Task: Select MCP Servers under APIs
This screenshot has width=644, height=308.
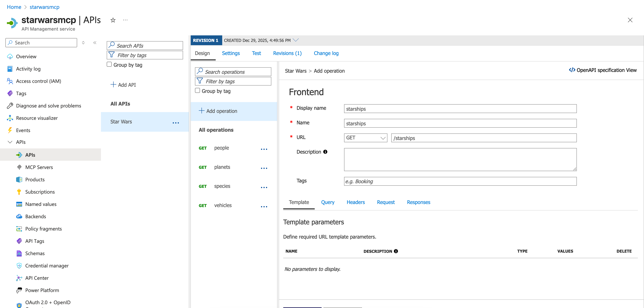Action: click(x=39, y=167)
